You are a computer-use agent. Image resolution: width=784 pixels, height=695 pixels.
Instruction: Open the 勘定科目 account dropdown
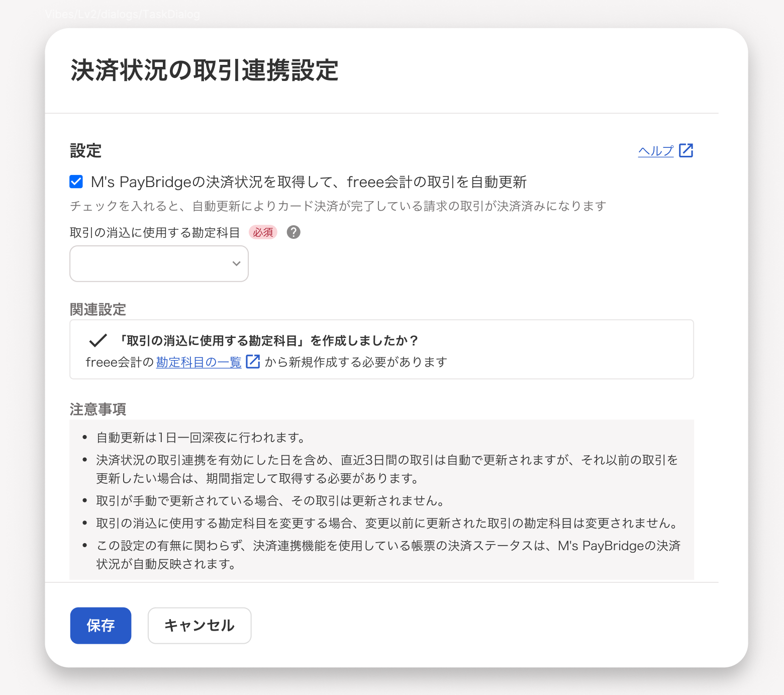coord(159,264)
